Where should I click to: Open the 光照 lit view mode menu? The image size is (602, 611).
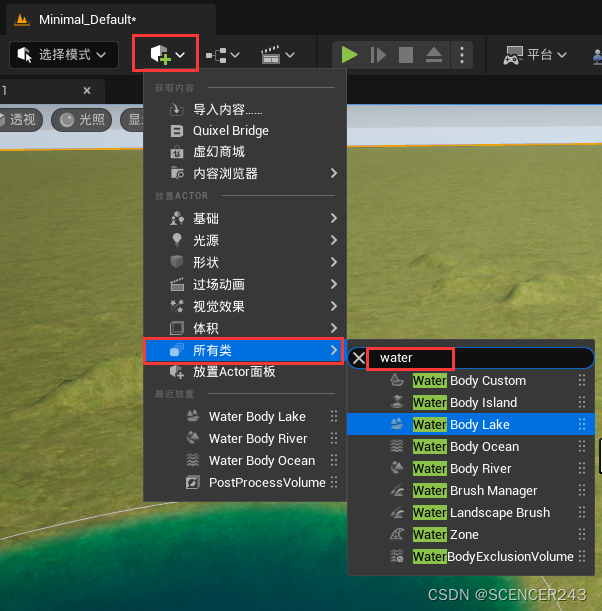tap(81, 120)
